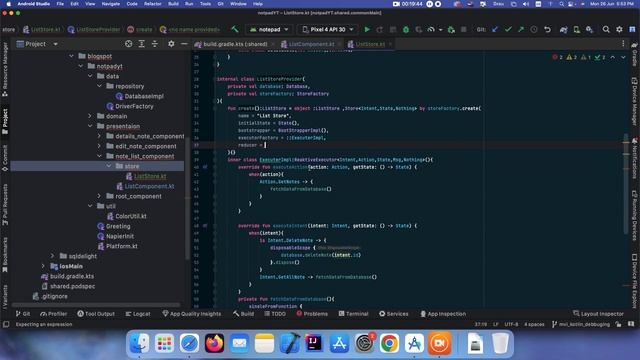640x360 pixels.
Task: Open editor tabs three-dot menu
Action: (623, 44)
